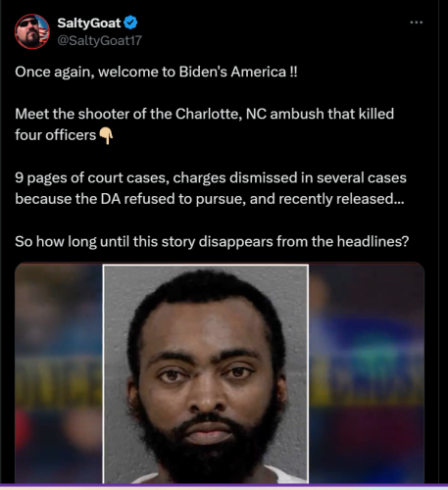This screenshot has width=448, height=490.
Task: Click the blue verified checkmark badge
Action: pos(131,23)
